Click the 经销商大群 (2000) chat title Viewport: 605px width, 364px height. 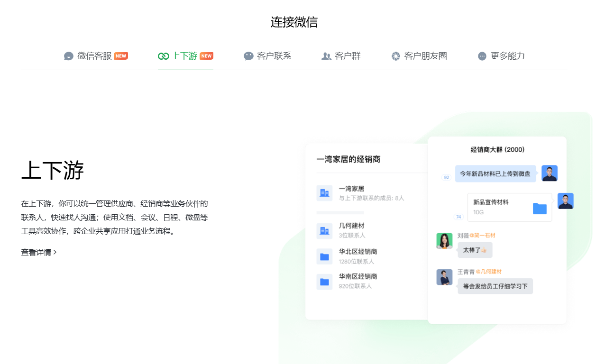497,150
